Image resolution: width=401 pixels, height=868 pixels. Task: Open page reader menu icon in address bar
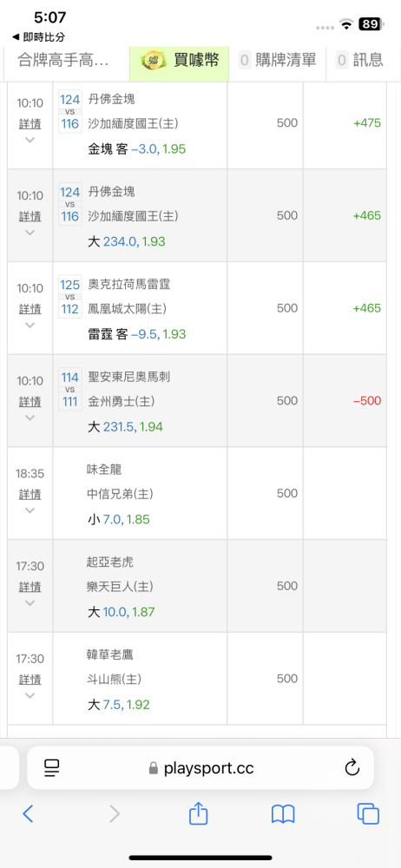click(51, 768)
